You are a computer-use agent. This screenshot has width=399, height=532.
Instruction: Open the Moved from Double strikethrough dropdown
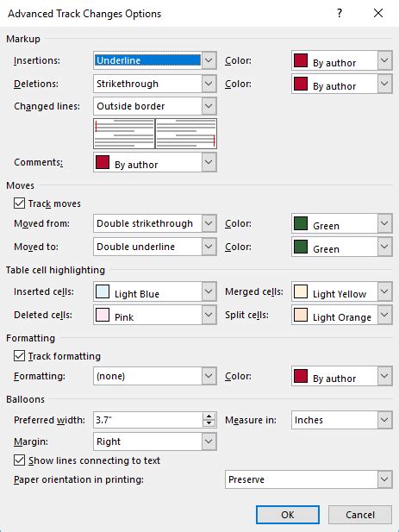tap(155, 223)
